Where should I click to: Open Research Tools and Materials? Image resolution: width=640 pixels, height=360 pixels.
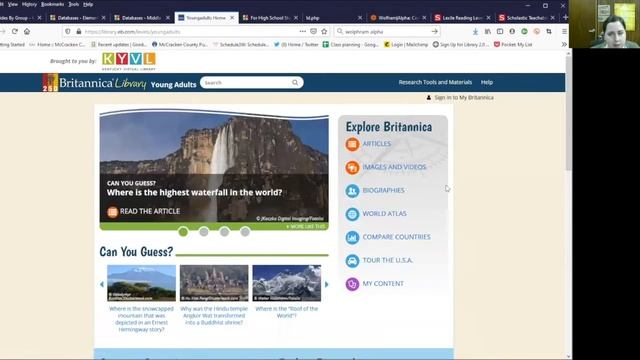pos(435,82)
